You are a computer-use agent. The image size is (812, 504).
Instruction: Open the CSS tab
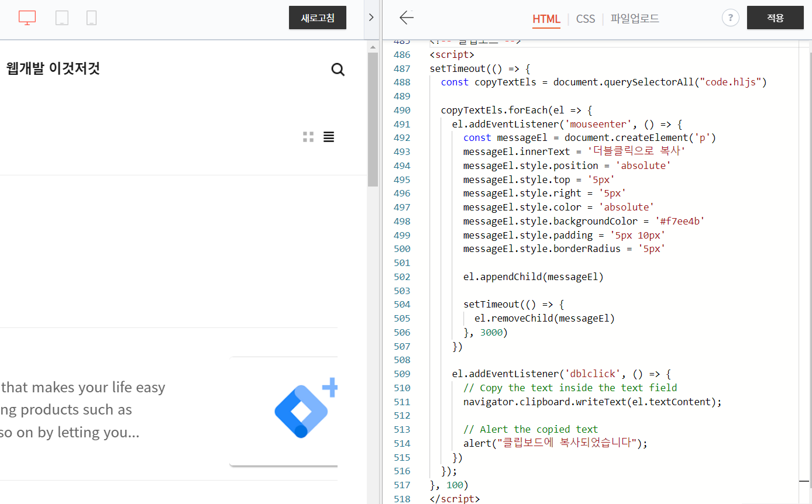tap(586, 19)
